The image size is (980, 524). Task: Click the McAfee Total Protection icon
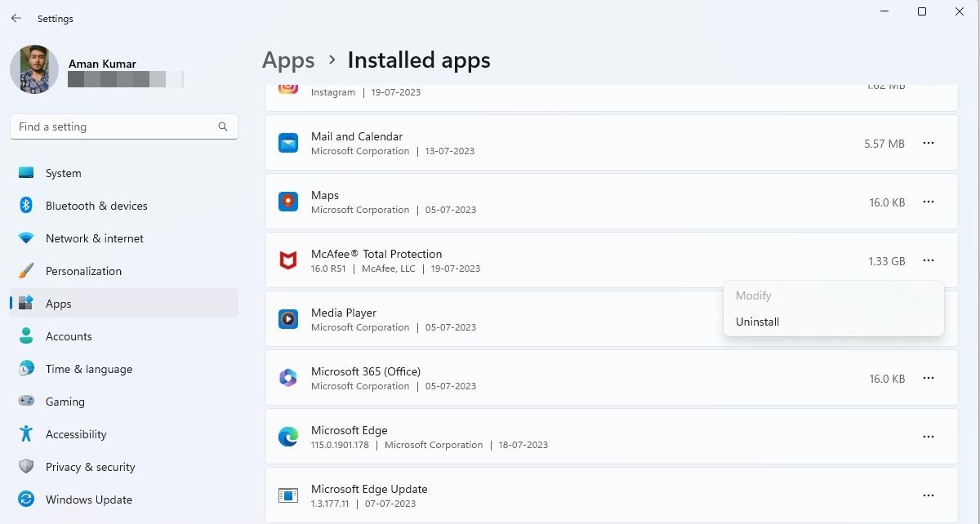[x=288, y=260]
